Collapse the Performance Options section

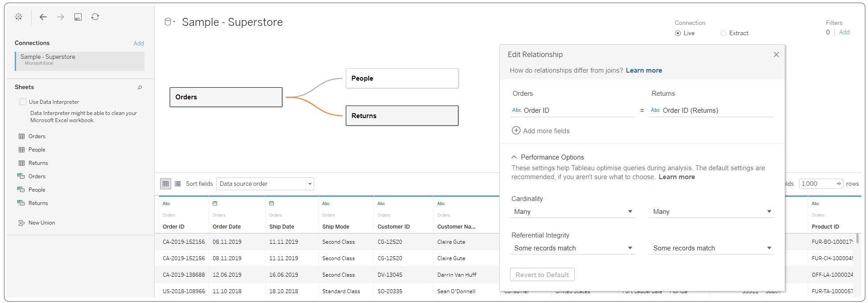514,157
